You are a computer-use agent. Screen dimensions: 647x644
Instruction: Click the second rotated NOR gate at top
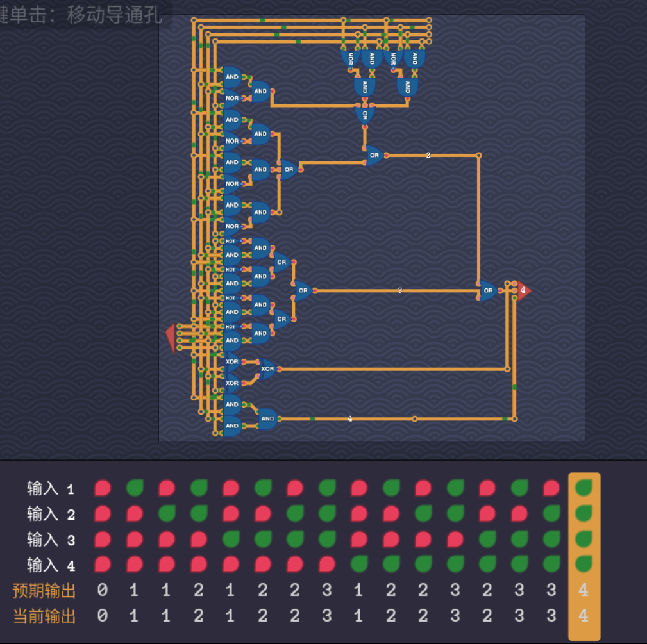(x=393, y=59)
